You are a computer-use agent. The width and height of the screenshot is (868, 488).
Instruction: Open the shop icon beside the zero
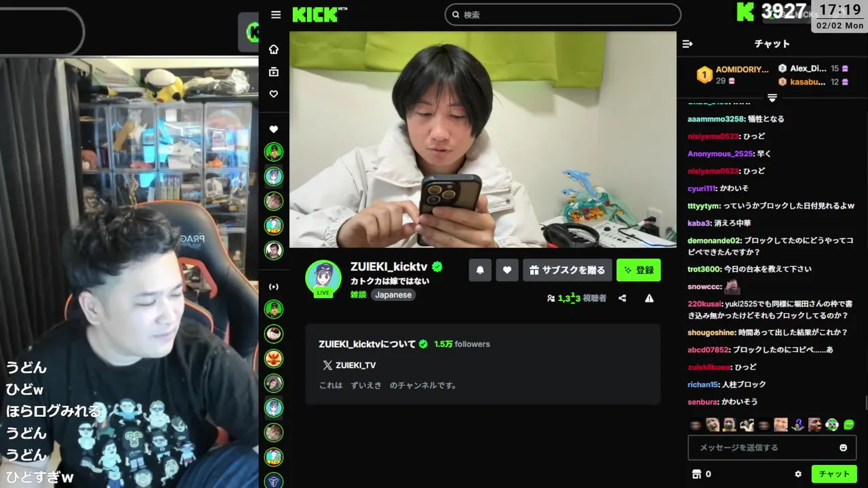(695, 474)
